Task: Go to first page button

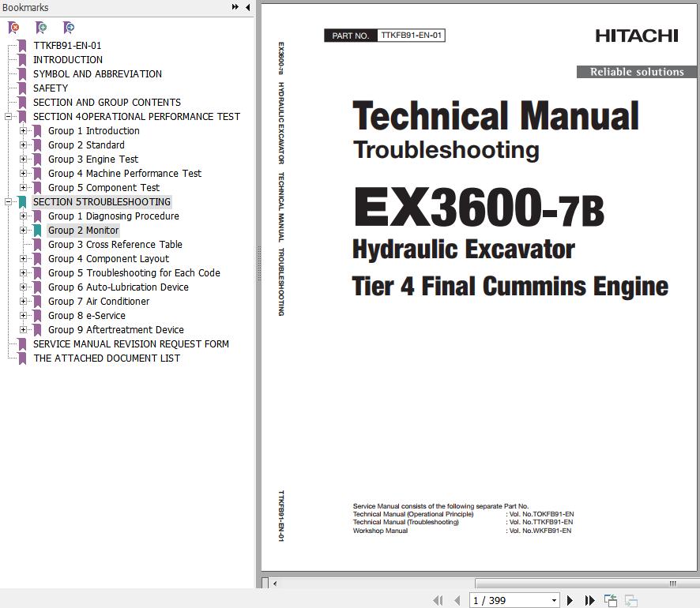Action: (438, 600)
